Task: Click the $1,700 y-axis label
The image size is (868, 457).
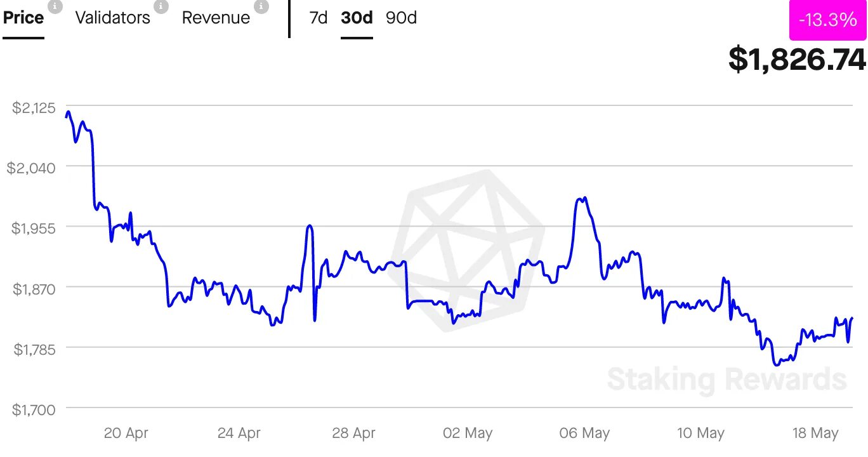Action: click(34, 409)
